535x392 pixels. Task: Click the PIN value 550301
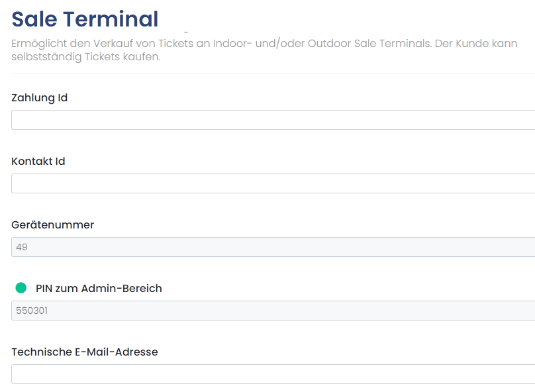pyautogui.click(x=32, y=311)
